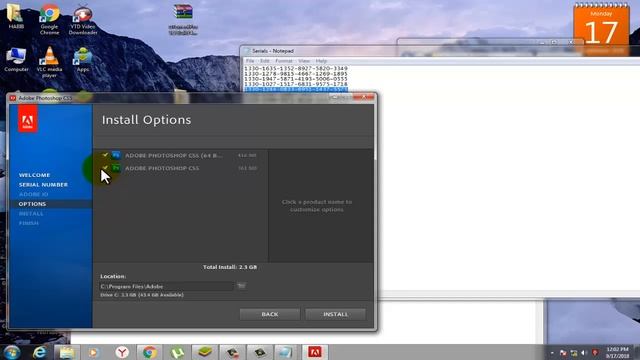Open Yandex browser from taskbar
The width and height of the screenshot is (640, 360).
(x=122, y=352)
